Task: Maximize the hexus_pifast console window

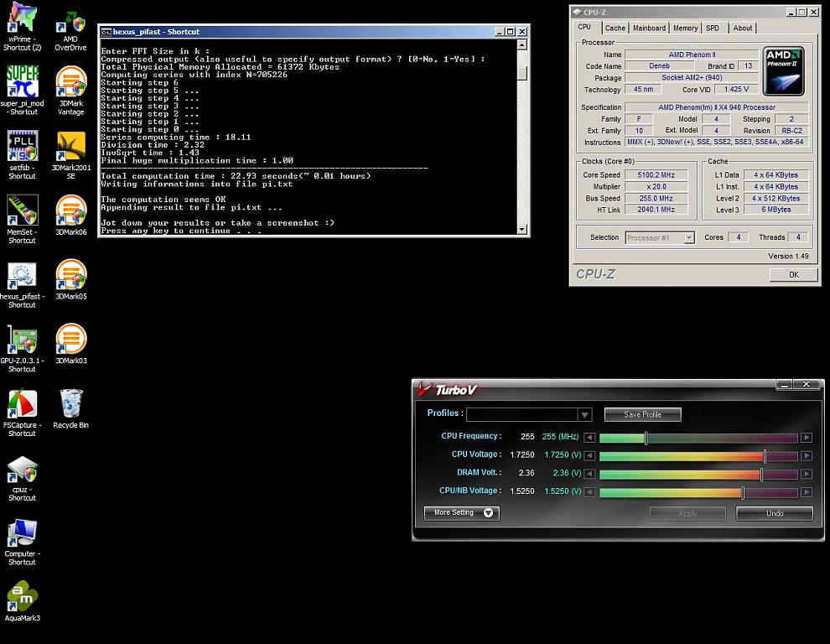Action: (x=511, y=32)
